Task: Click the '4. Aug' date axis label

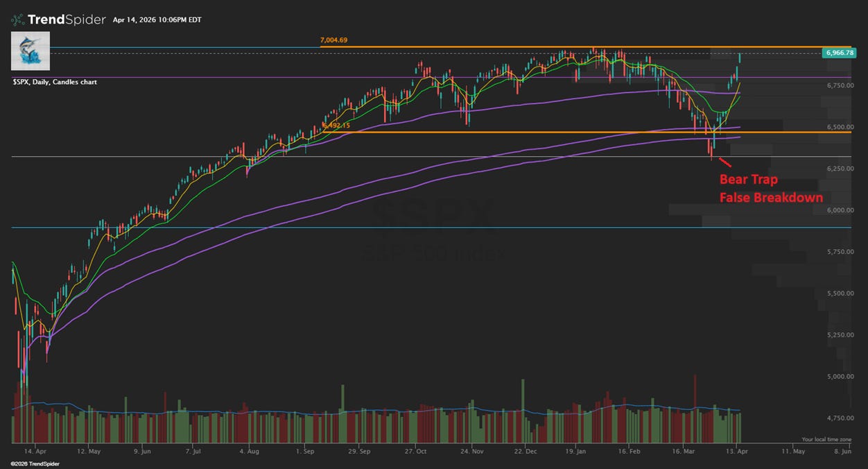Action: (249, 450)
